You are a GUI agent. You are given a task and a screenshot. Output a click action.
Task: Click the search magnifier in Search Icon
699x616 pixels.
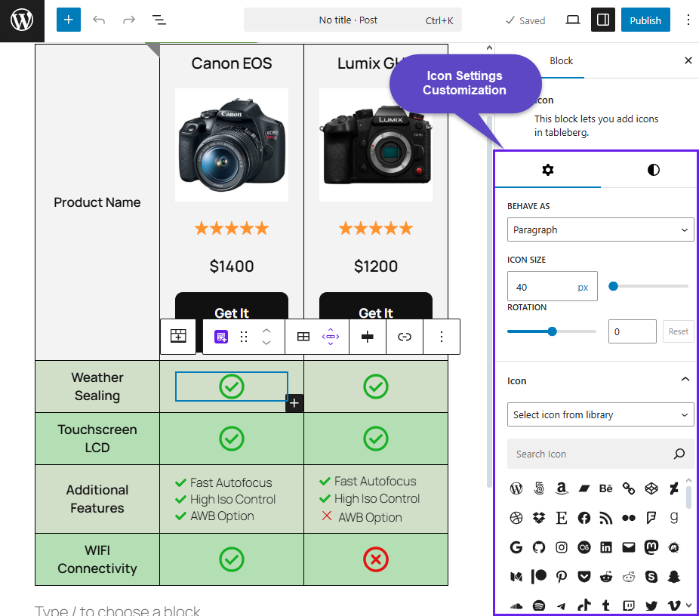[679, 454]
